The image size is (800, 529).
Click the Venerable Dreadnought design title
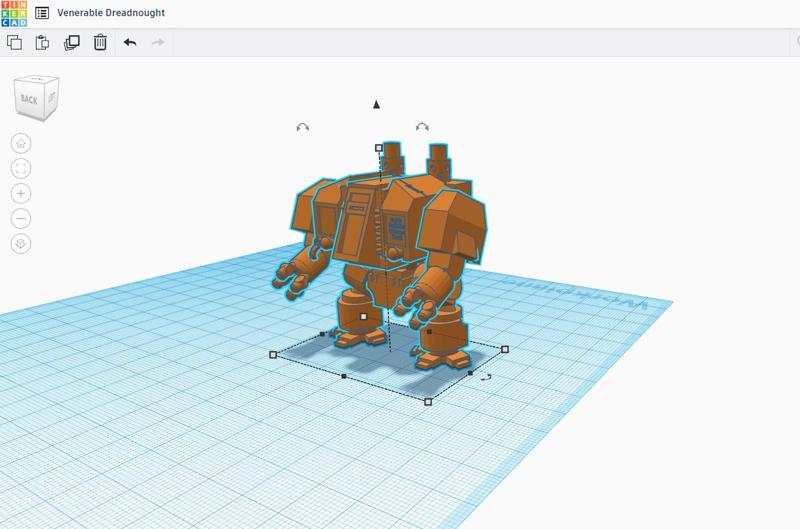111,13
